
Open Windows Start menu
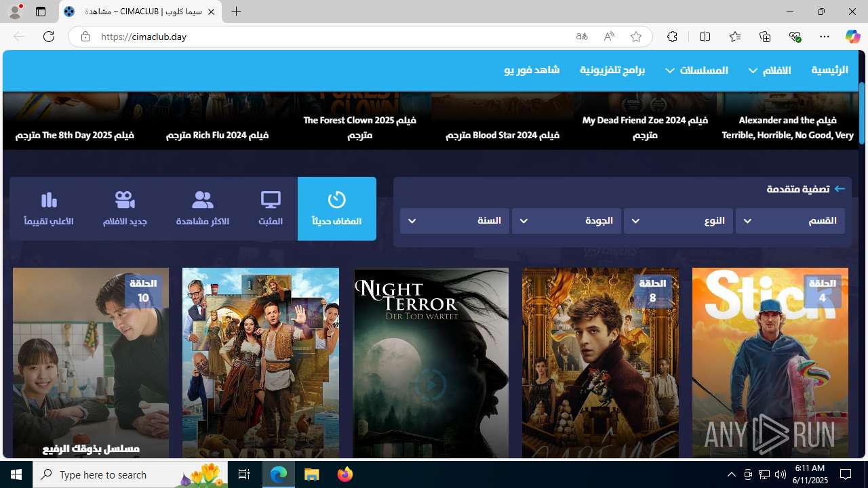[x=16, y=474]
